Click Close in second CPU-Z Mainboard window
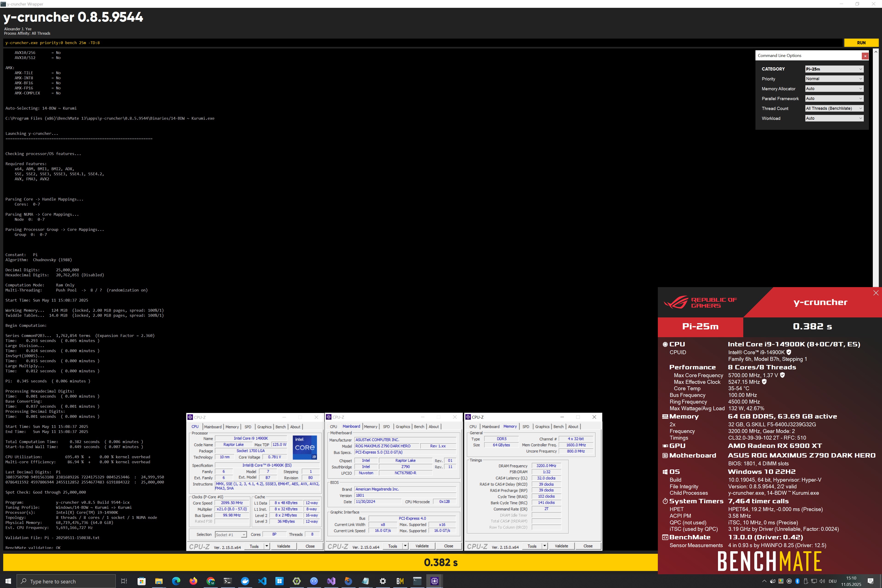 point(449,546)
